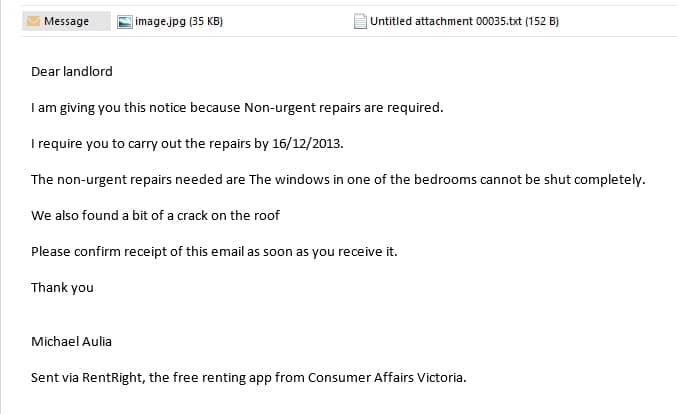Viewport: 677px width, 414px height.
Task: Click the picture icon for image.jpg
Action: point(125,22)
